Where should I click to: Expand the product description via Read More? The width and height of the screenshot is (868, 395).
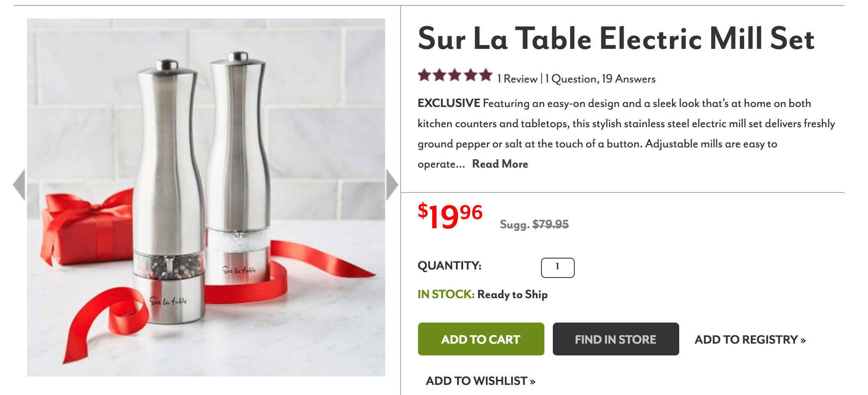(x=500, y=164)
